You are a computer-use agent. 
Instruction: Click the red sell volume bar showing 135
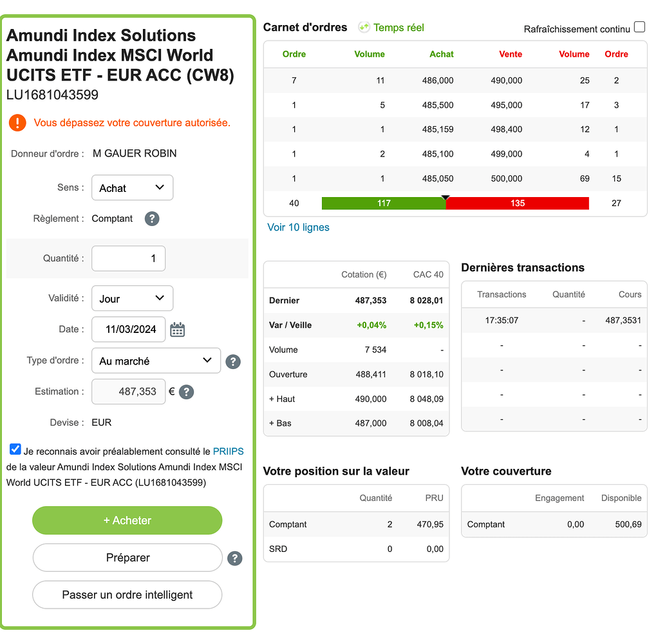[517, 204]
